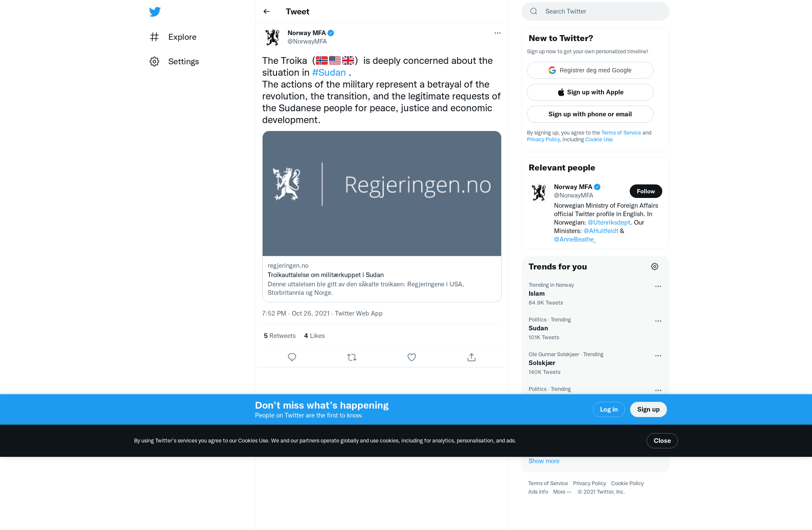812x530 pixels.
Task: Show more trends
Action: click(x=544, y=461)
